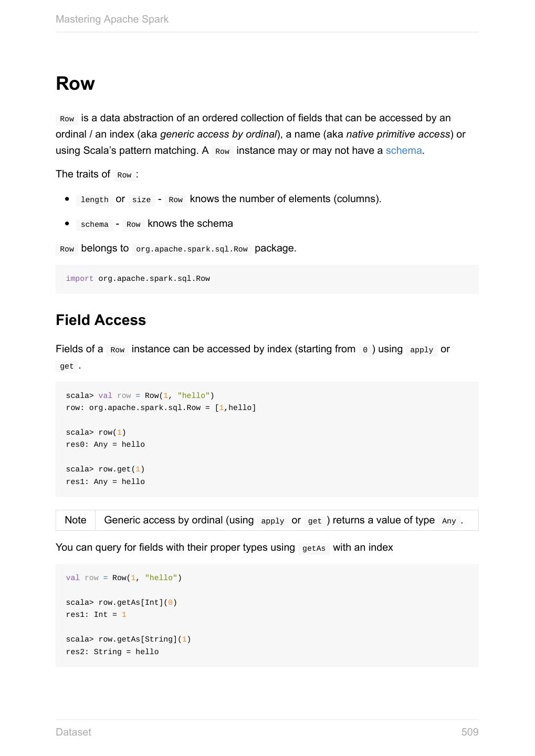Click the Dataset footer label

click(73, 732)
